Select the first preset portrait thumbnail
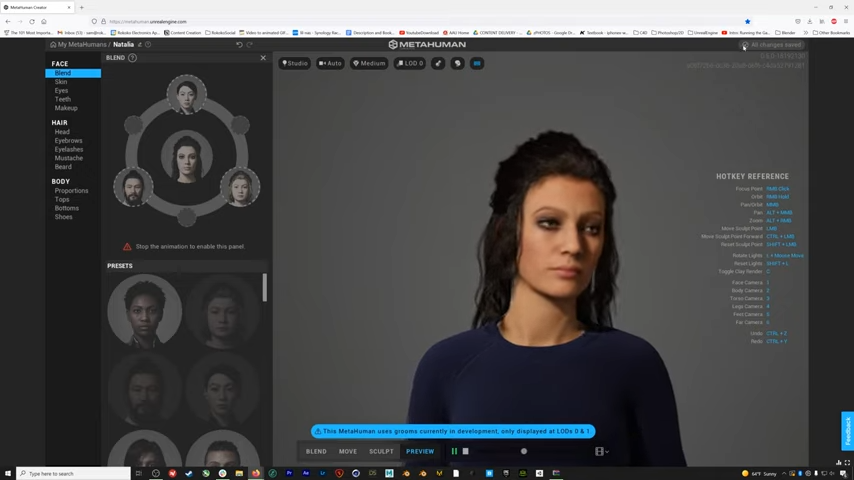854x480 pixels. [144, 310]
